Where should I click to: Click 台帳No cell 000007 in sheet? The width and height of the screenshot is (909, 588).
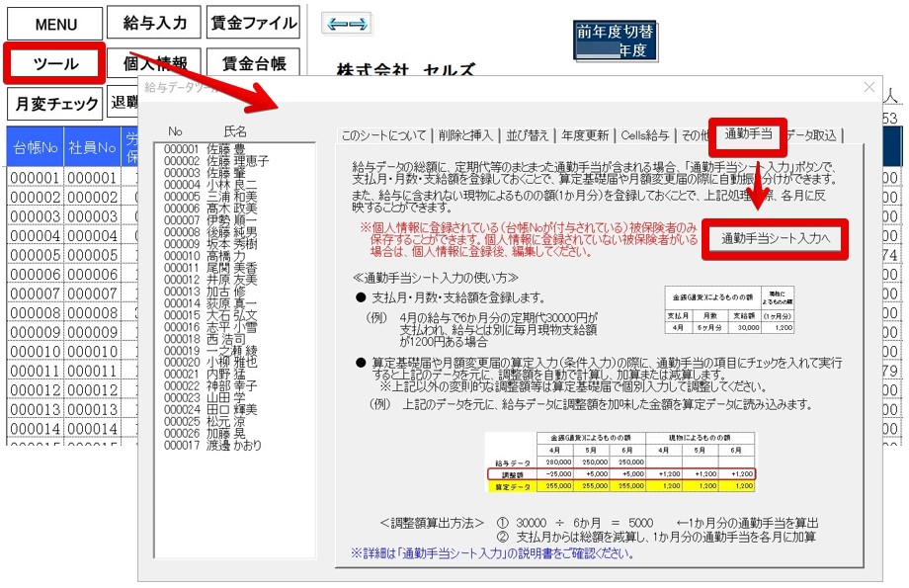tap(36, 294)
